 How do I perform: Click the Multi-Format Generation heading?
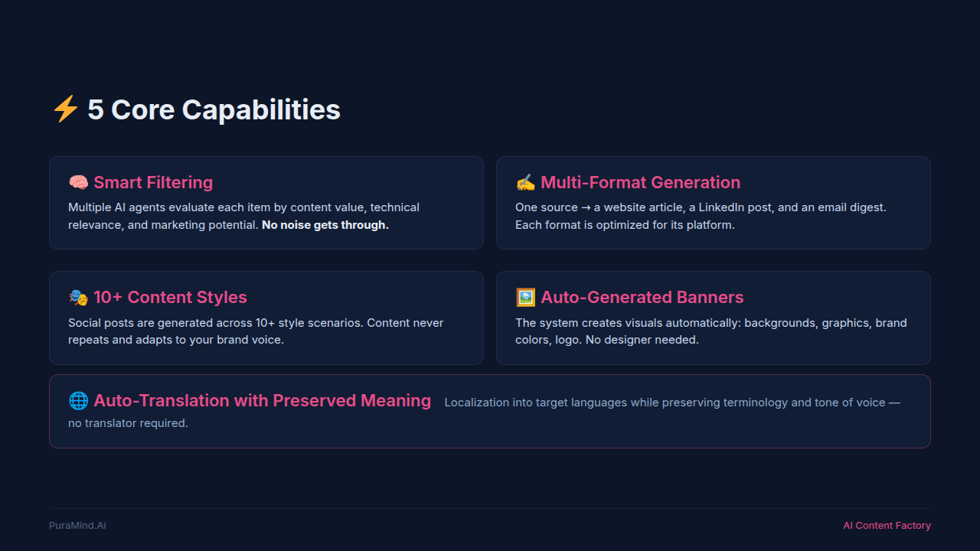640,183
